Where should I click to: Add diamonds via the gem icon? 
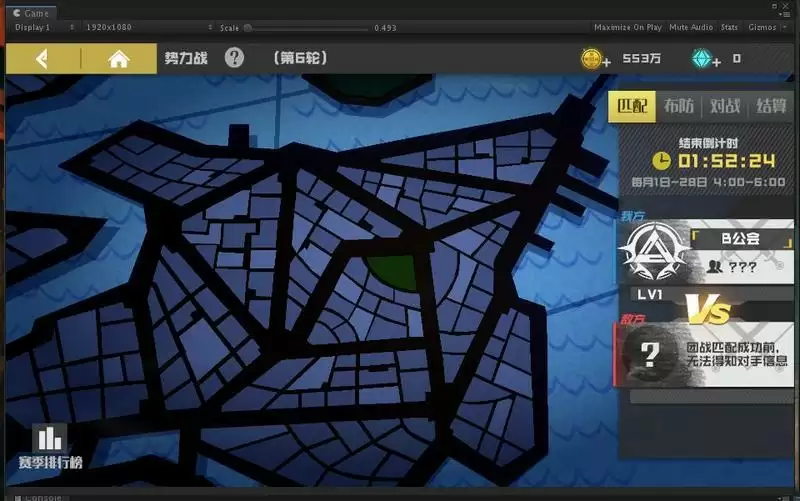coord(706,59)
